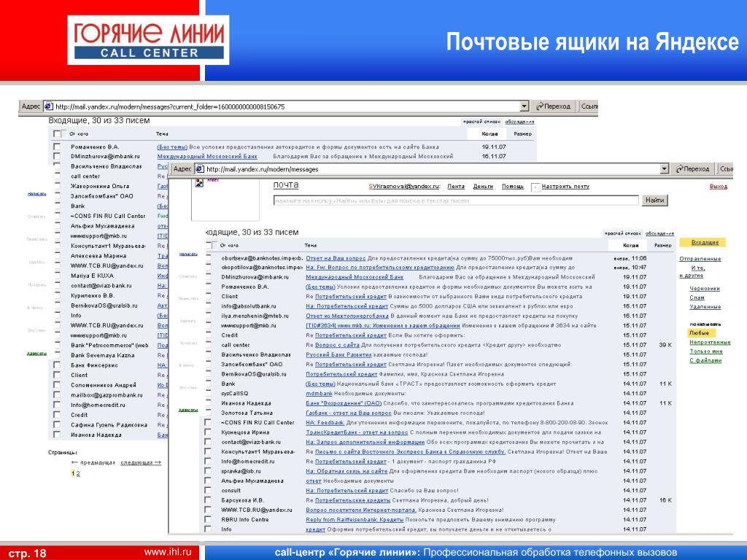
Task: Click sender Золотова Татьяна
Action: [x=247, y=413]
